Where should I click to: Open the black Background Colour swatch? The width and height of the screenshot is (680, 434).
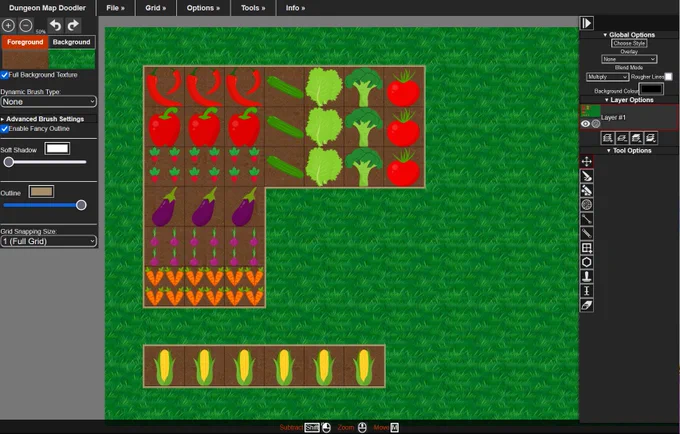[651, 89]
